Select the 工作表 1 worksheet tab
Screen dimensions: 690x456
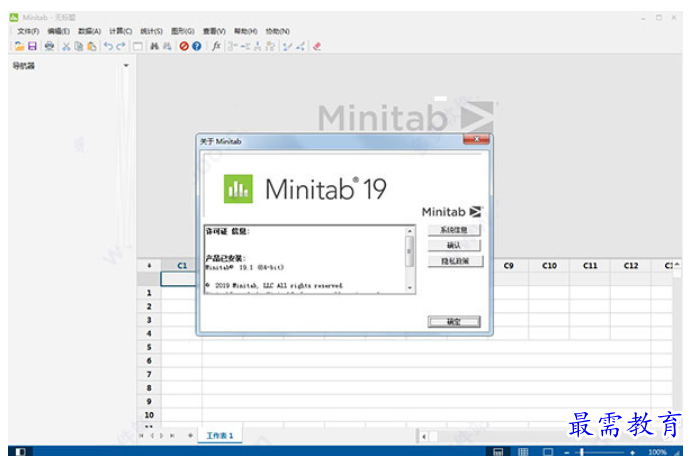219,436
